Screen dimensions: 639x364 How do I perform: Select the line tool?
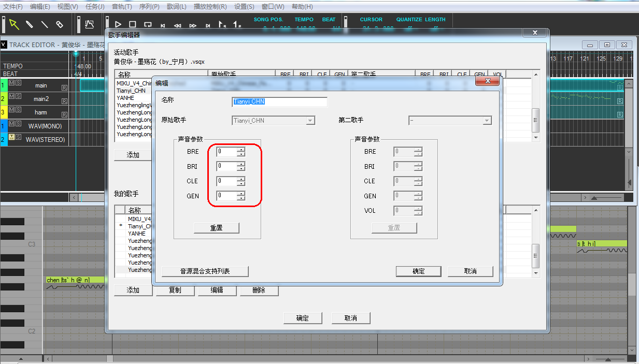coord(45,24)
